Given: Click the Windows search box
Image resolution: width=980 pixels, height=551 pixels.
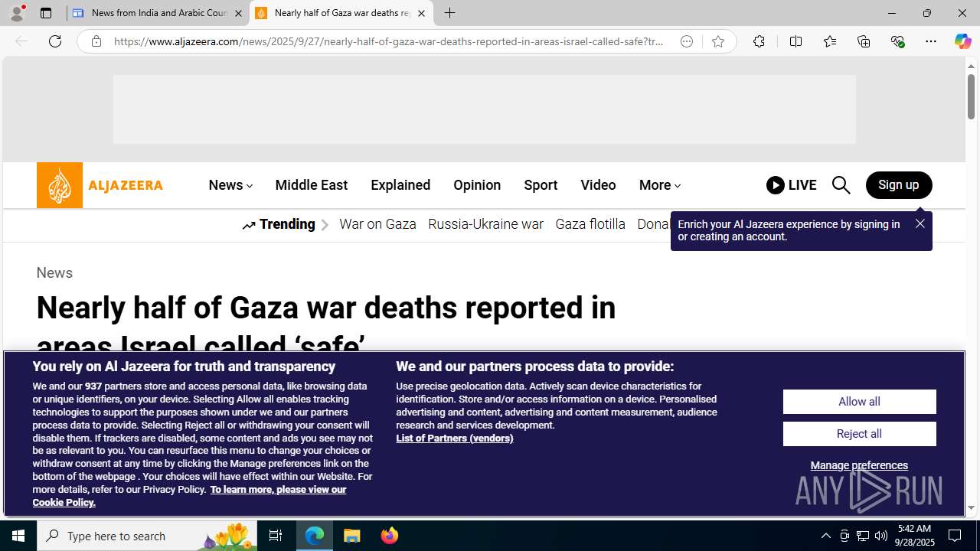Looking at the screenshot, I should [147, 536].
